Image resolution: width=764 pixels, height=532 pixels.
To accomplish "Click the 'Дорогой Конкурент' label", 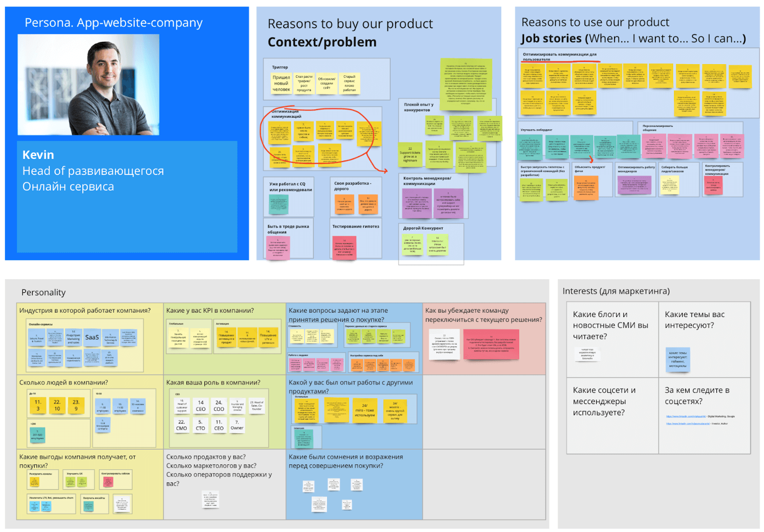I will point(423,228).
